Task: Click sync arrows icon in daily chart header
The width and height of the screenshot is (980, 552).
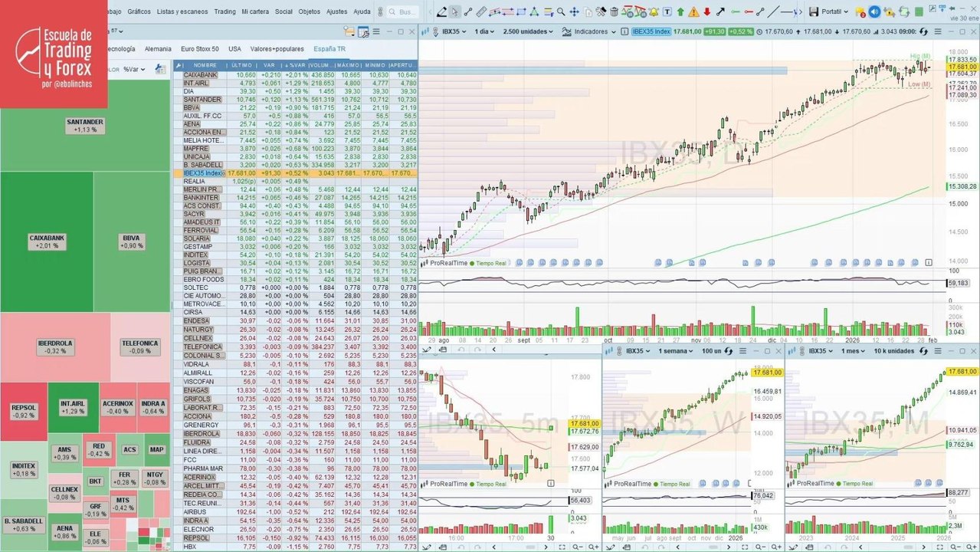Action: (924, 31)
